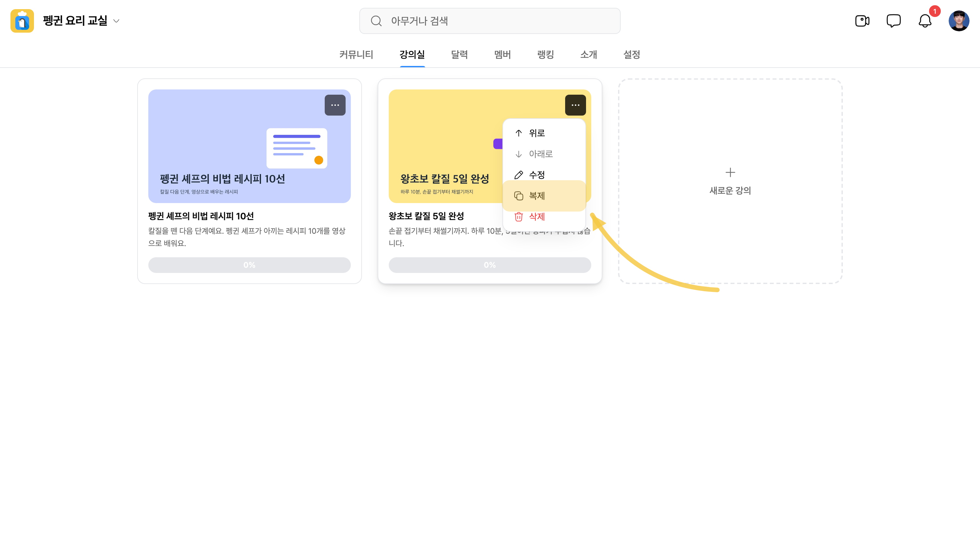
Task: Click the 아무거나 검색 search field
Action: click(x=490, y=21)
